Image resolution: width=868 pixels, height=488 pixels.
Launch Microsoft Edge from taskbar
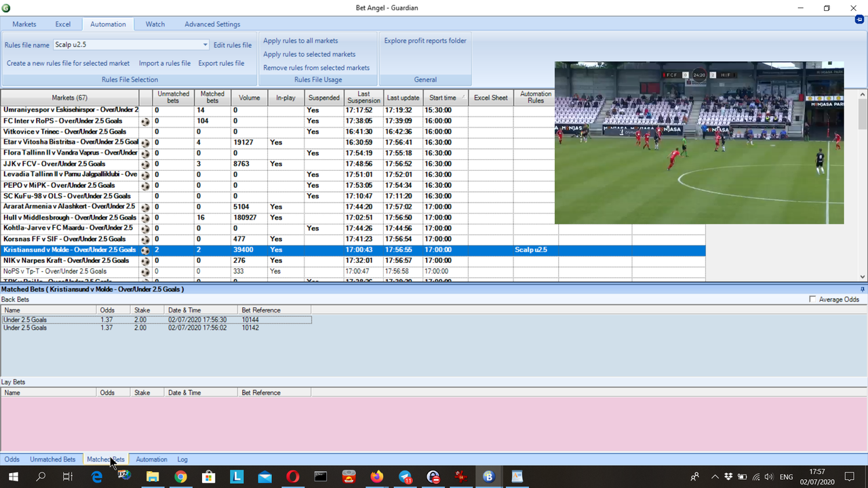point(97,476)
